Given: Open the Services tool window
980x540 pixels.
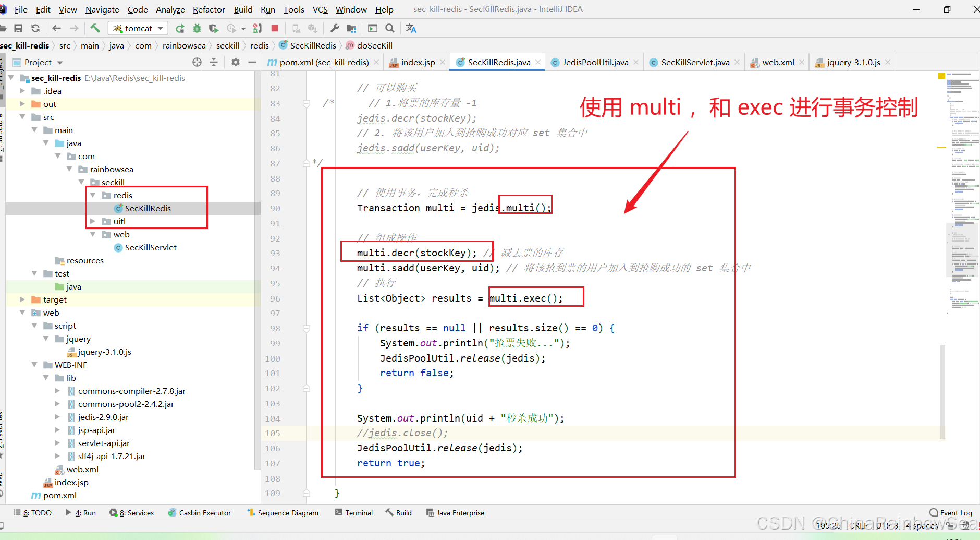Looking at the screenshot, I should tap(132, 513).
